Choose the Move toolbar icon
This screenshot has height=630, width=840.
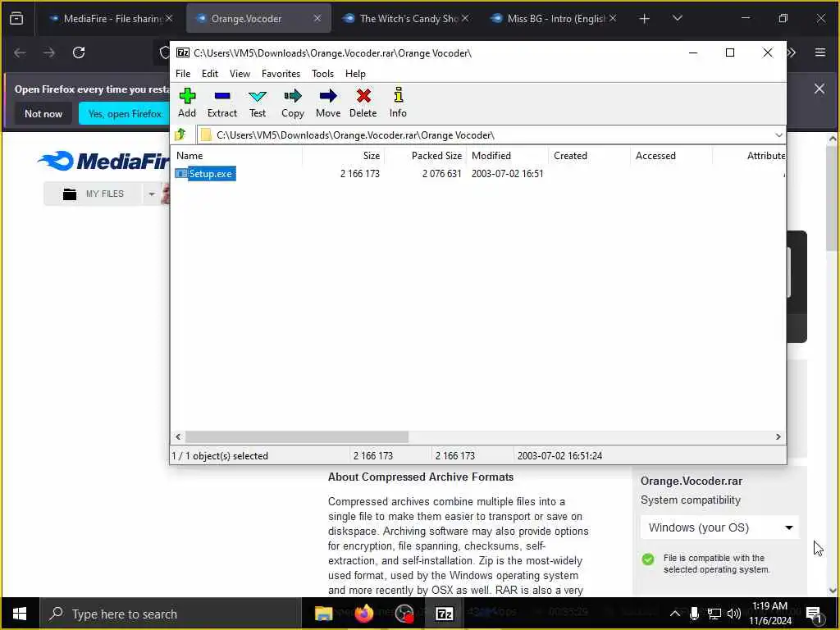click(x=328, y=103)
